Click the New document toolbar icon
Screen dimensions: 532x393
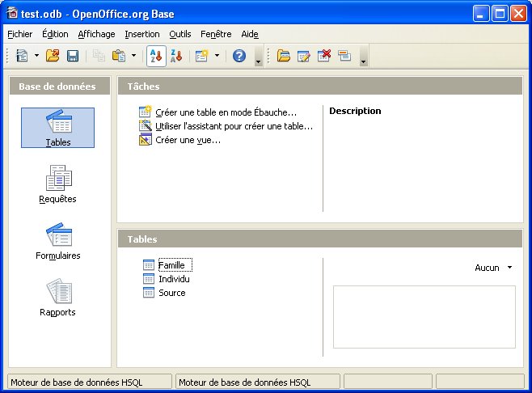22,56
